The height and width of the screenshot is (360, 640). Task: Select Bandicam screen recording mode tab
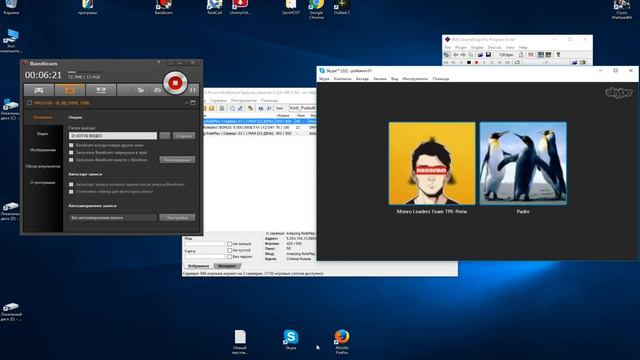coord(70,90)
